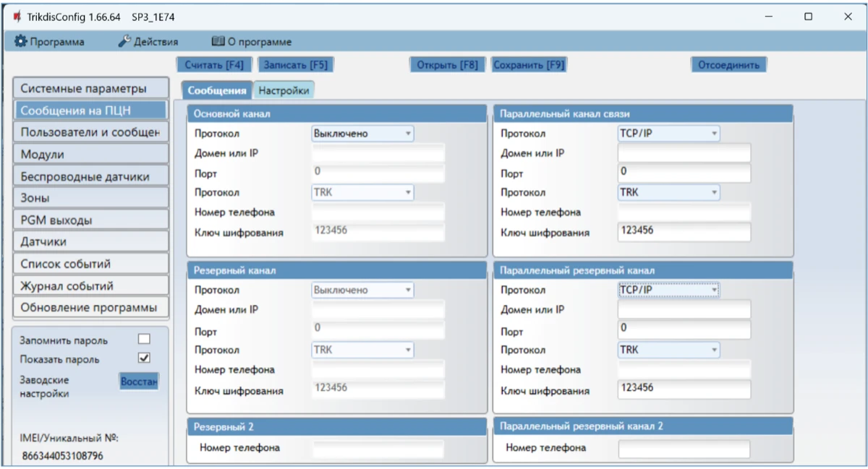Click Домен или IP field in Параллельный канал связи
The width and height of the screenshot is (868, 469).
[x=684, y=153]
